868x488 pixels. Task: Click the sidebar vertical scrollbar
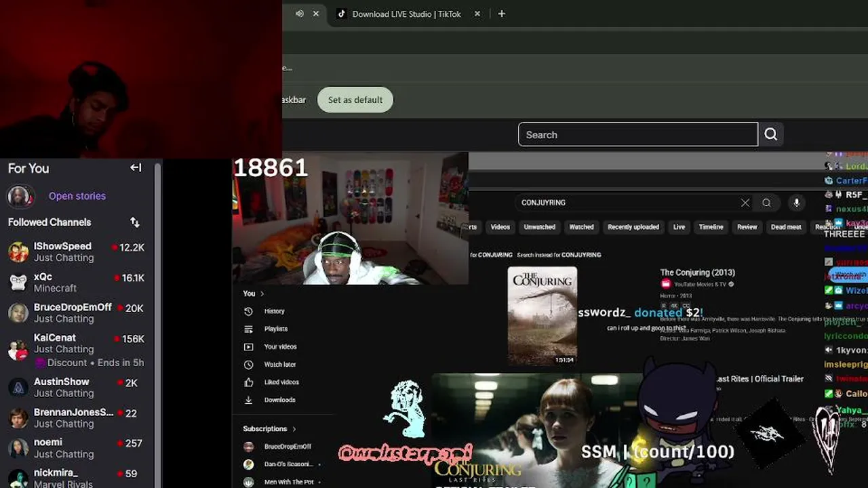click(x=157, y=324)
